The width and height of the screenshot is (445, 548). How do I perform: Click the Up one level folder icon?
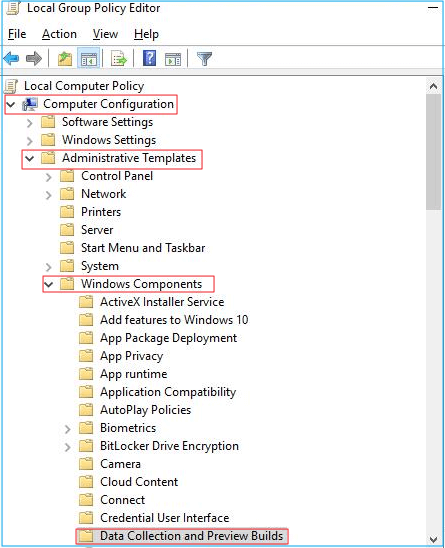65,58
